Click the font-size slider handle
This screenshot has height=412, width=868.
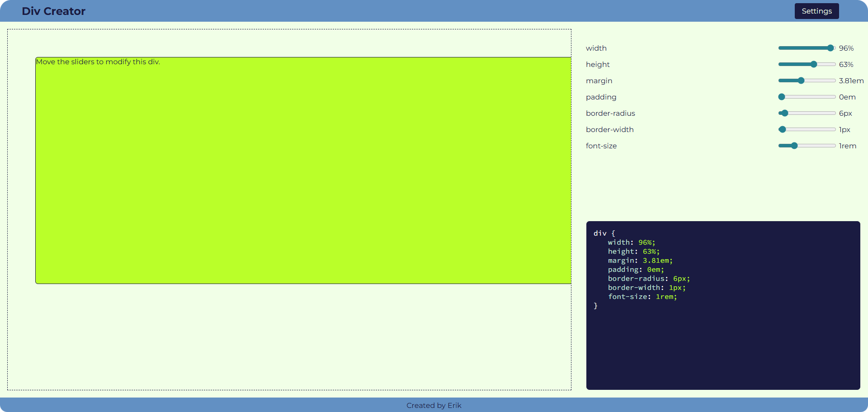point(794,146)
